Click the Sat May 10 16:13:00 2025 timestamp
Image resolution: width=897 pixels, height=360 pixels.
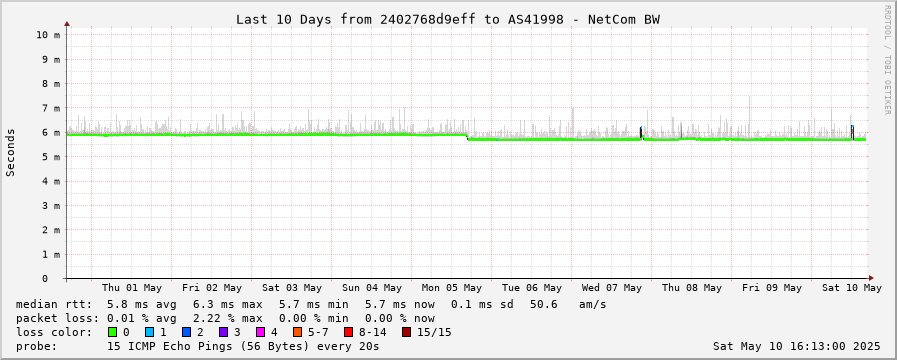[x=797, y=346]
